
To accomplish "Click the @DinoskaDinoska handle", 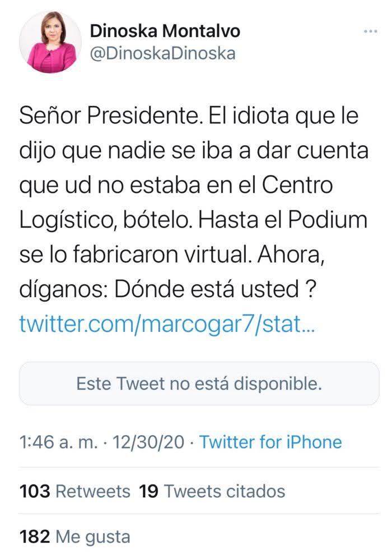I will point(162,53).
